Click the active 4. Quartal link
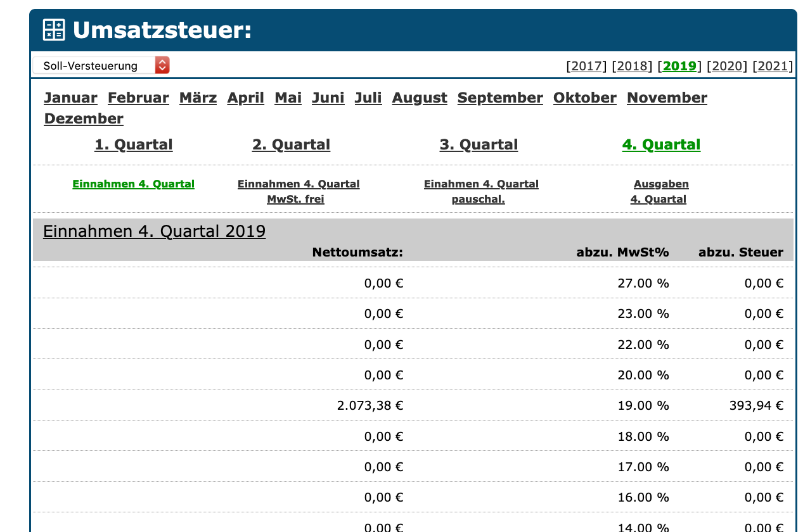Screen dimensions: 810x532 coord(661,144)
